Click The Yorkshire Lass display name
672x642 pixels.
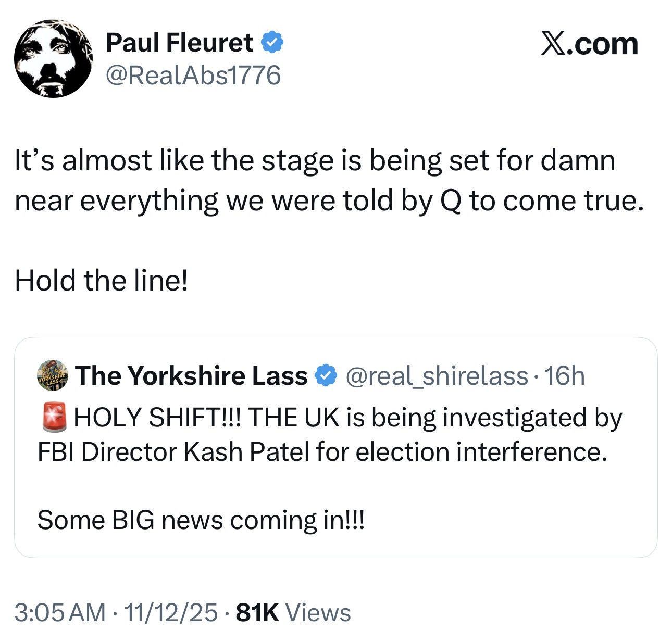pos(191,375)
